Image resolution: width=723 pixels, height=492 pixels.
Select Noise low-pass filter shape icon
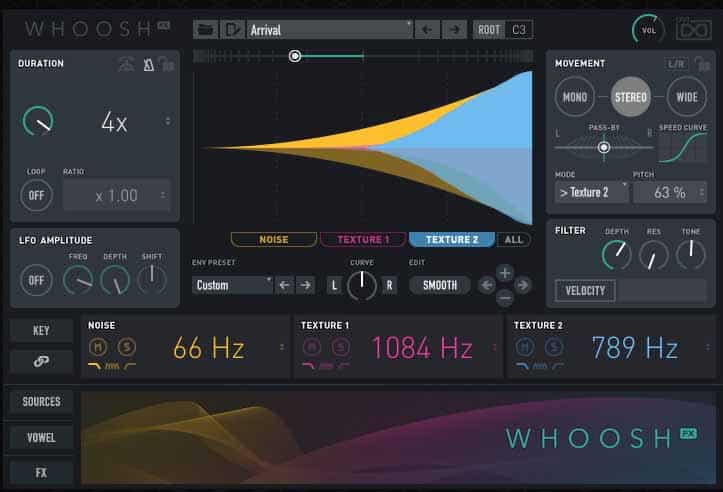click(x=95, y=367)
